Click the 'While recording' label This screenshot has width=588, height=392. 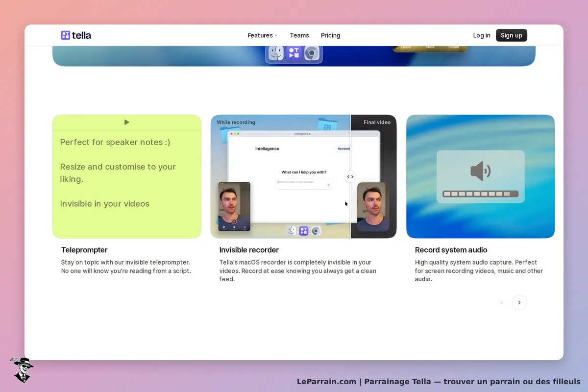(x=236, y=122)
